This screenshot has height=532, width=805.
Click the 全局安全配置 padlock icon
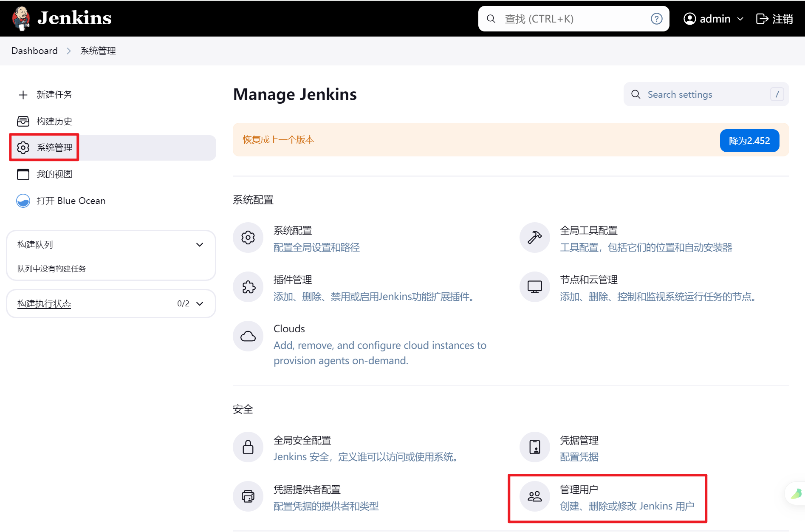(x=248, y=447)
